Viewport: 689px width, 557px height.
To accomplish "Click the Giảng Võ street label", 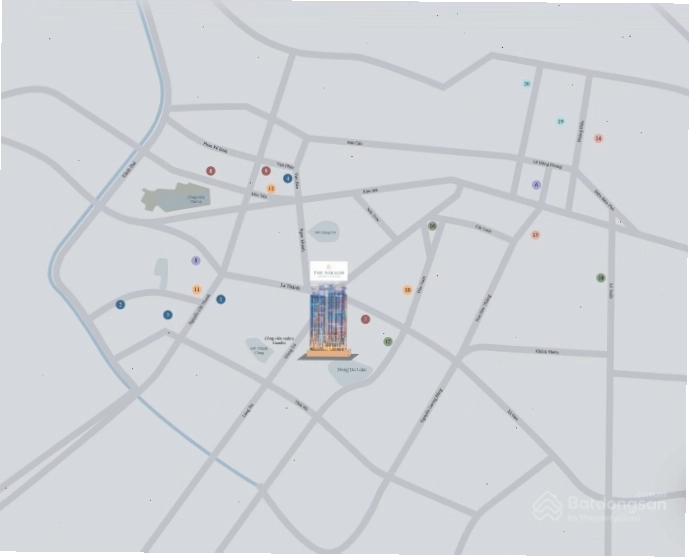I will (290, 350).
